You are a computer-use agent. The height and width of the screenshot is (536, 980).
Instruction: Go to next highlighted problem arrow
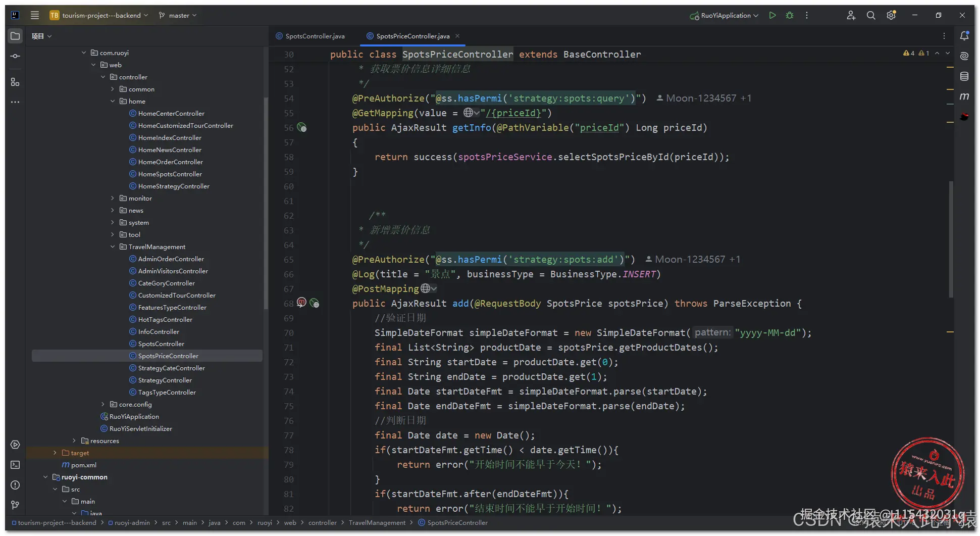(x=948, y=53)
